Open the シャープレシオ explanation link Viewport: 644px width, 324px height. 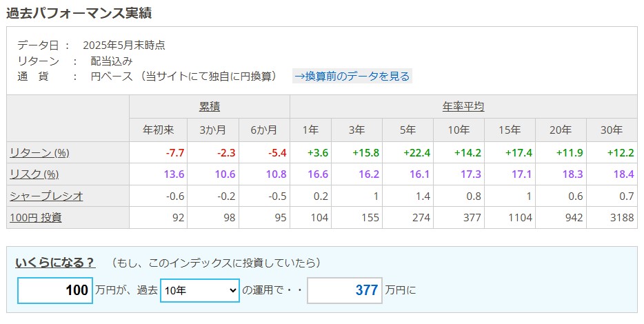(46, 196)
